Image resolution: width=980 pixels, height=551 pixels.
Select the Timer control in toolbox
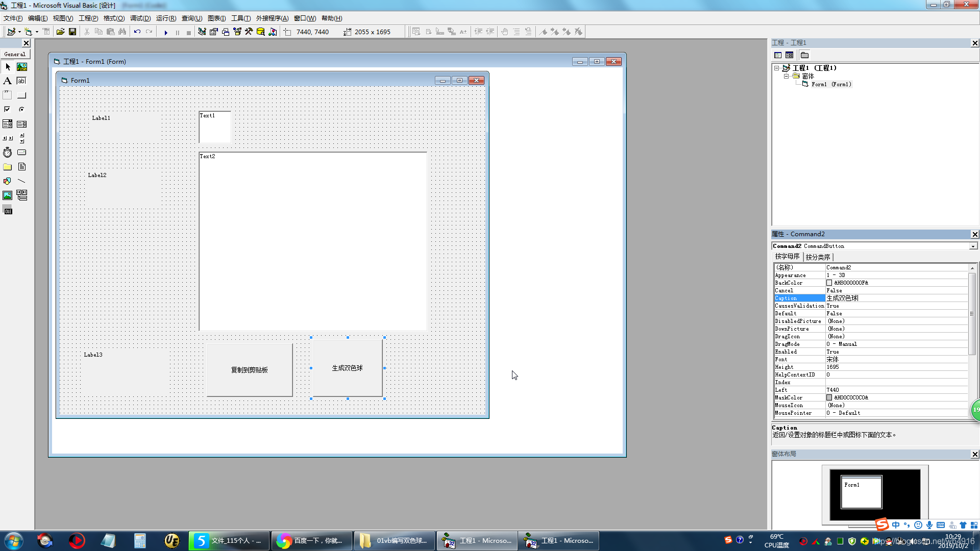click(x=7, y=153)
